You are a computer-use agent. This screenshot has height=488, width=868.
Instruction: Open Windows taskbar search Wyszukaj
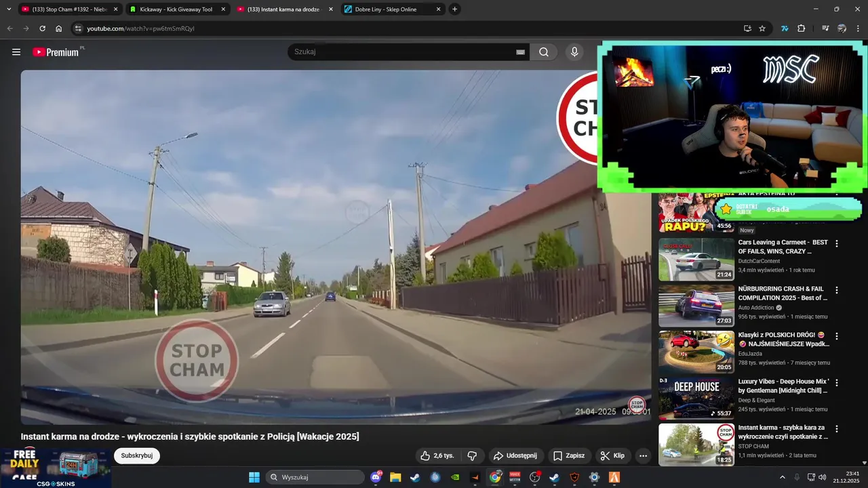click(315, 477)
